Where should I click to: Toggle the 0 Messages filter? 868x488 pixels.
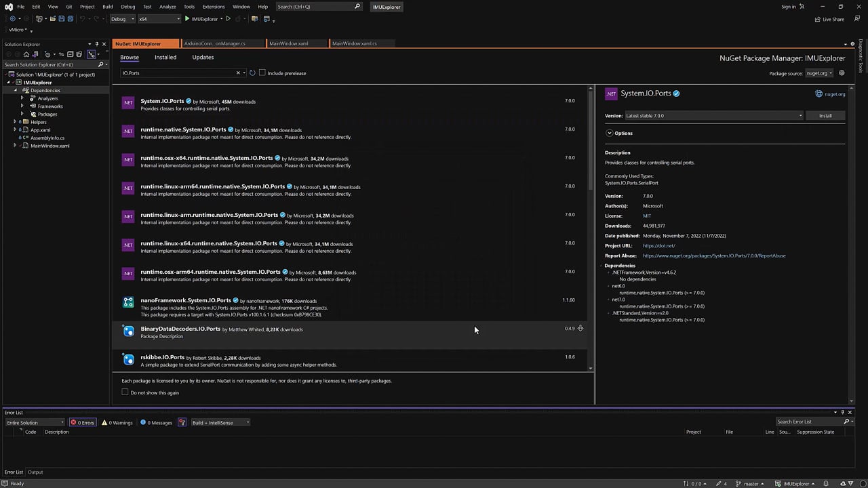click(157, 422)
